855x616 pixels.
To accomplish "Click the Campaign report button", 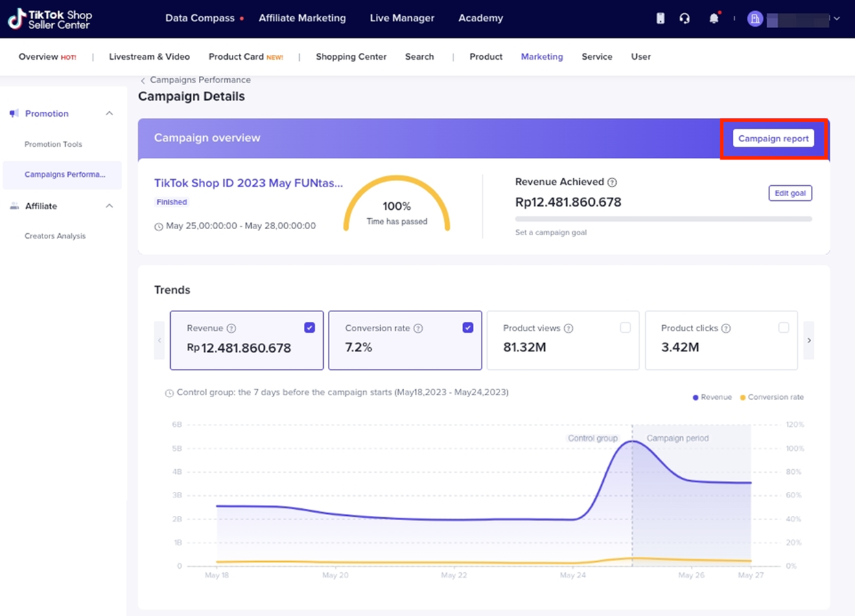I will [773, 139].
